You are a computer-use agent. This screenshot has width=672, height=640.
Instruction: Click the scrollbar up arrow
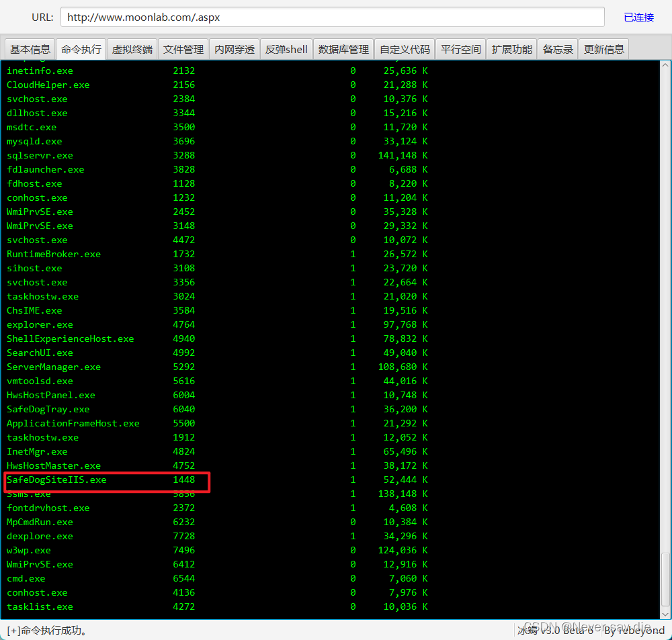(665, 65)
